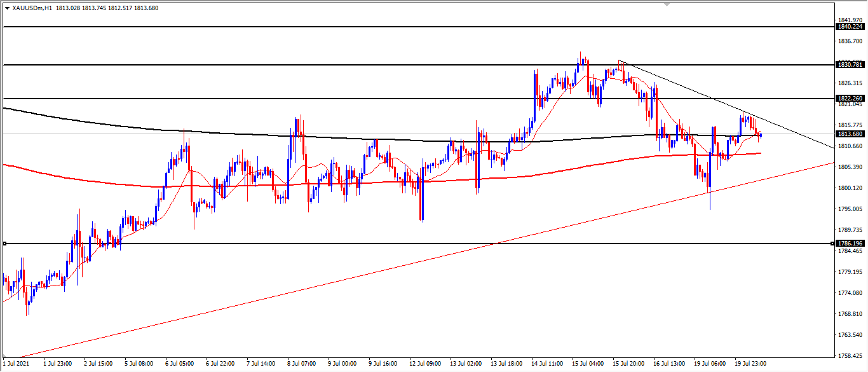Click the 15 Jul 20:00 time label
Viewport: 868px width, 372px height.
coord(628,364)
